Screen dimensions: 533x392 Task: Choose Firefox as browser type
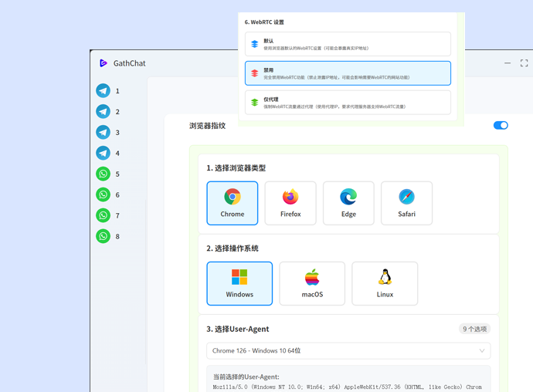coord(290,203)
